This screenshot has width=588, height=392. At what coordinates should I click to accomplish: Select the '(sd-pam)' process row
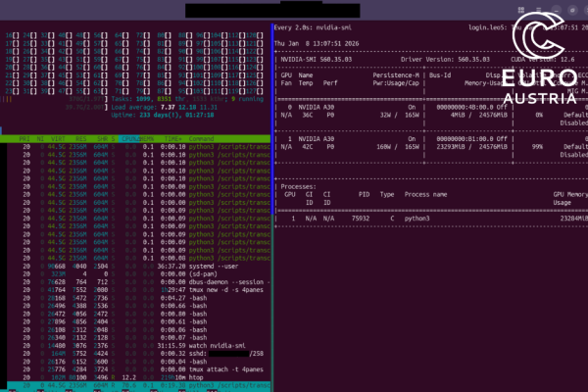(x=139, y=274)
